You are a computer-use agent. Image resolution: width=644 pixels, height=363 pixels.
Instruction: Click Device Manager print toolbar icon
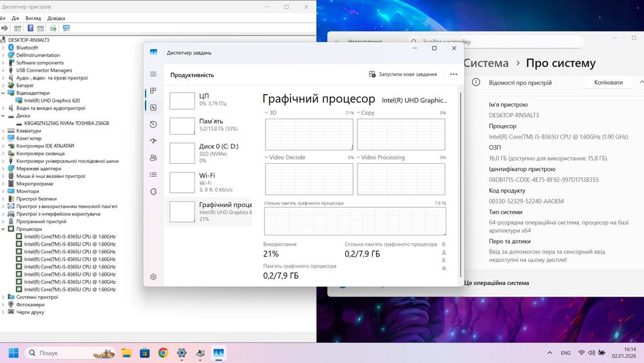point(53,28)
